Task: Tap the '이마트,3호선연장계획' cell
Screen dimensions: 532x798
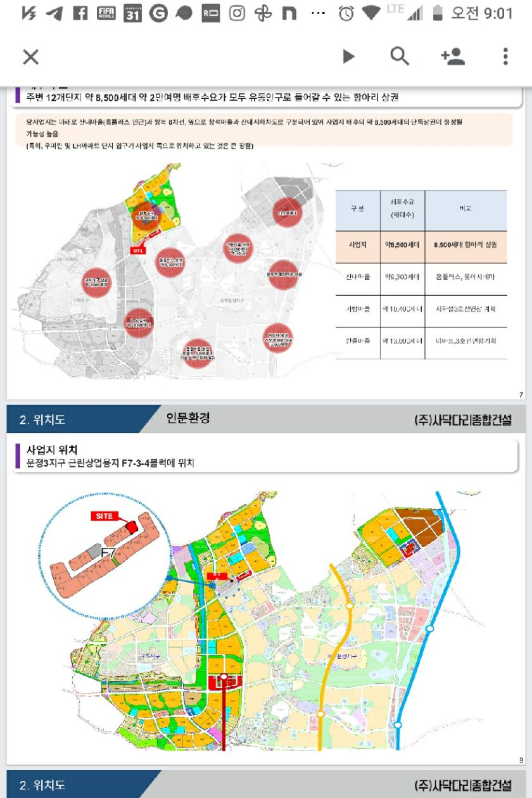Action: [466, 343]
